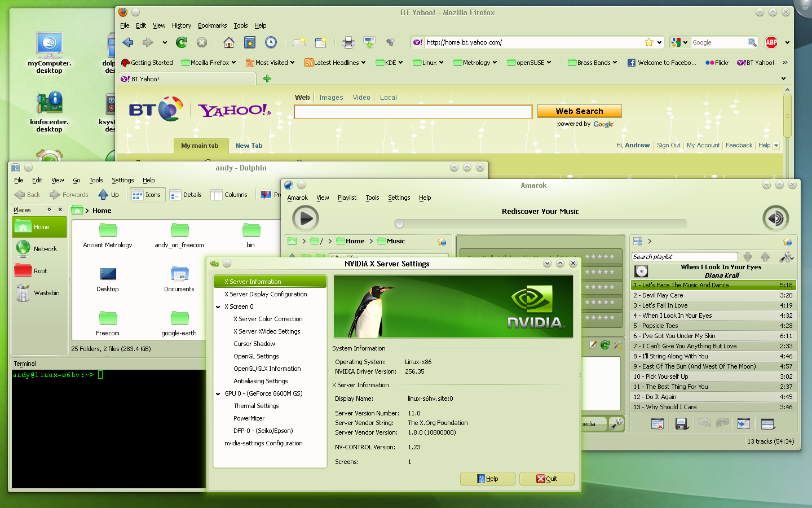812x508 pixels.
Task: Open Dolphin Go menu
Action: pyautogui.click(x=77, y=180)
